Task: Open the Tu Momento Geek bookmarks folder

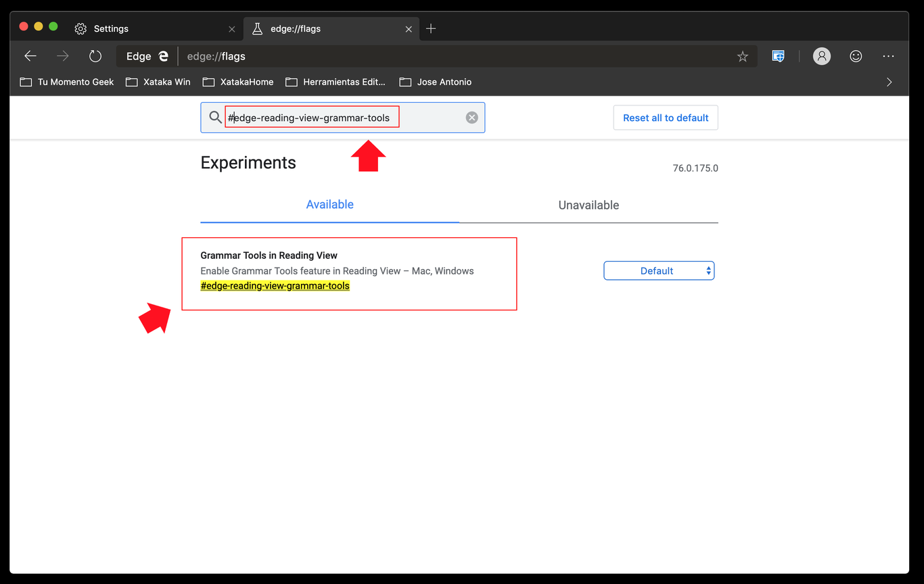Action: coord(67,82)
